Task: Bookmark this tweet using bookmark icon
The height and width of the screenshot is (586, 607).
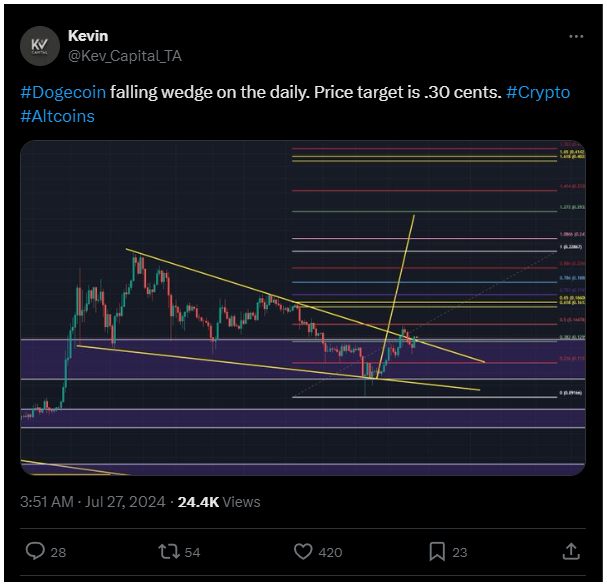Action: click(x=436, y=551)
